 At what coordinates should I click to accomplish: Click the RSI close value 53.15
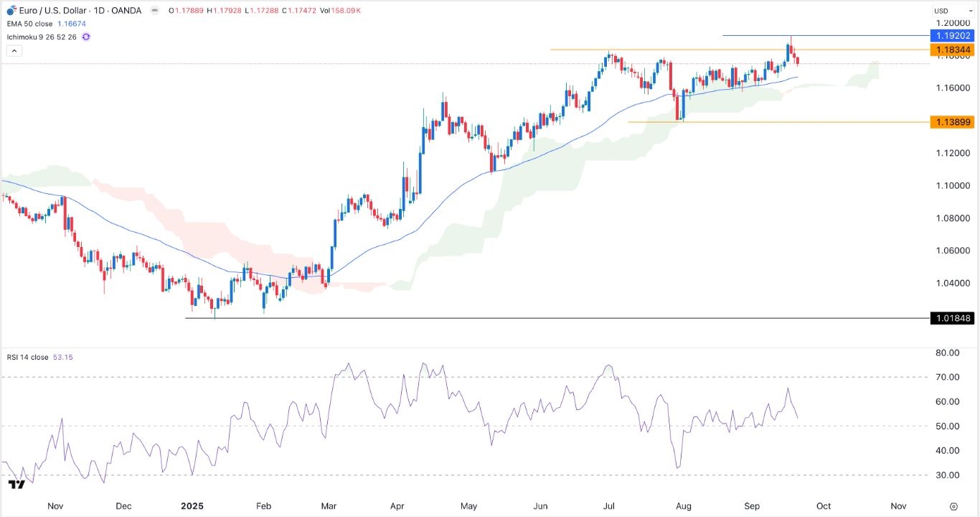(63, 357)
